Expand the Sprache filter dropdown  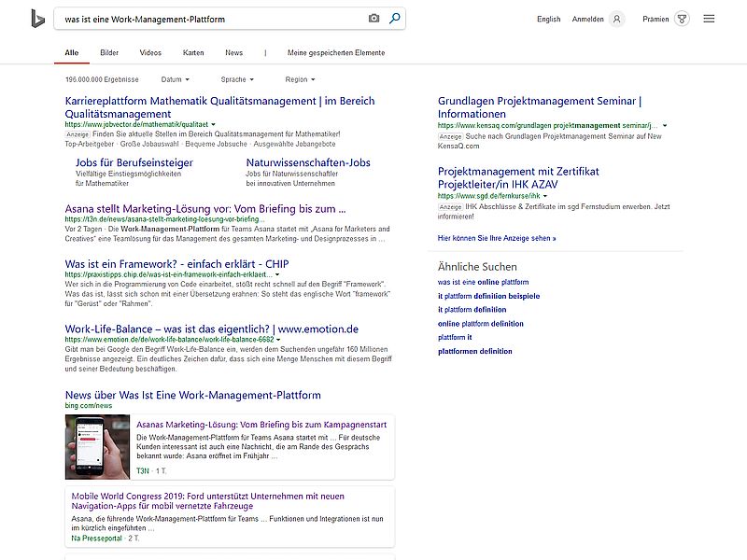click(x=237, y=79)
